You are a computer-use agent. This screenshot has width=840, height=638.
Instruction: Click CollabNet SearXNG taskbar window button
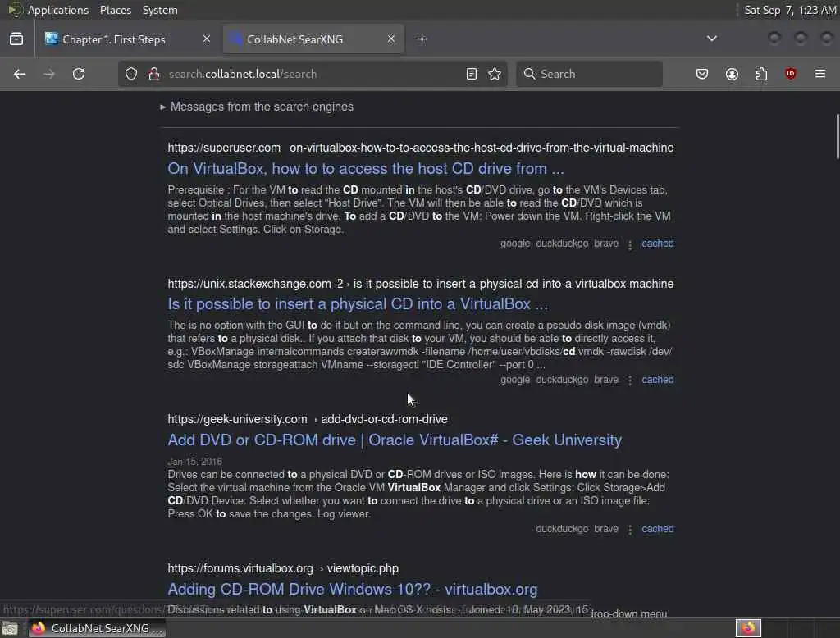98,628
